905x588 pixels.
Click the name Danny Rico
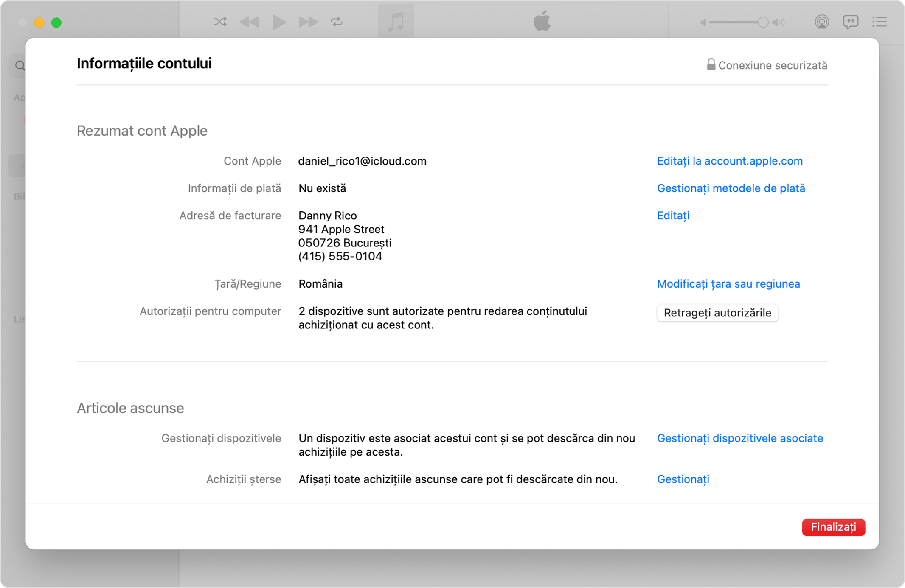tap(327, 216)
